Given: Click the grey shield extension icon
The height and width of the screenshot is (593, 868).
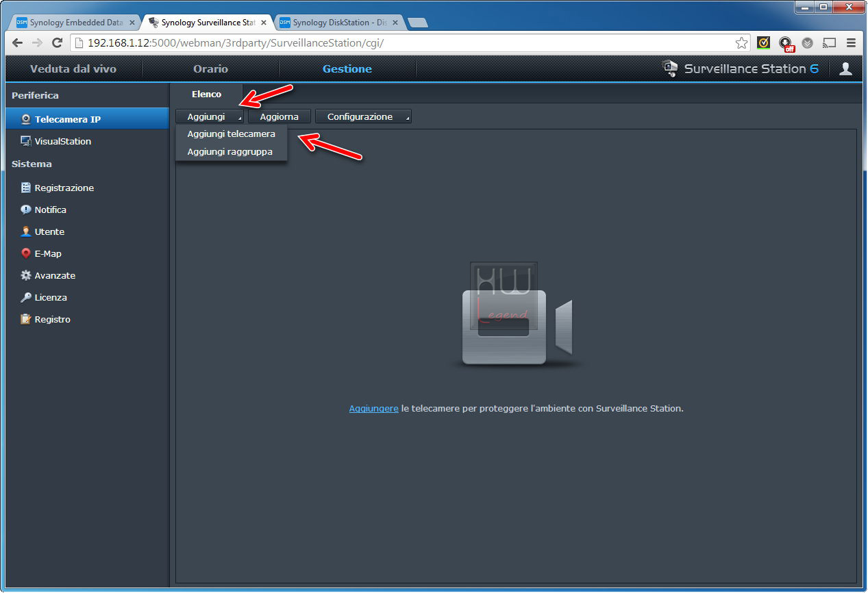Looking at the screenshot, I should (x=808, y=42).
